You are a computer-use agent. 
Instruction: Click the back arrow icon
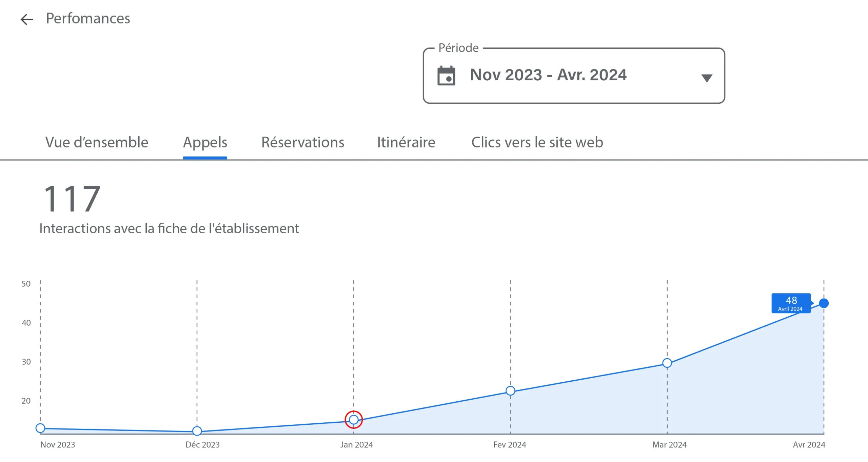[27, 19]
